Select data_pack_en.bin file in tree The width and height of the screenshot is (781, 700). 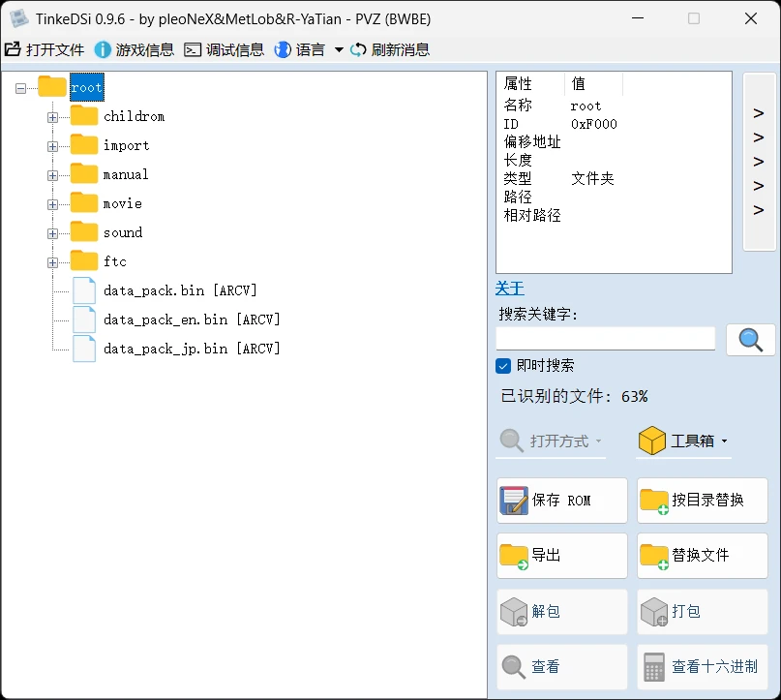coord(192,320)
